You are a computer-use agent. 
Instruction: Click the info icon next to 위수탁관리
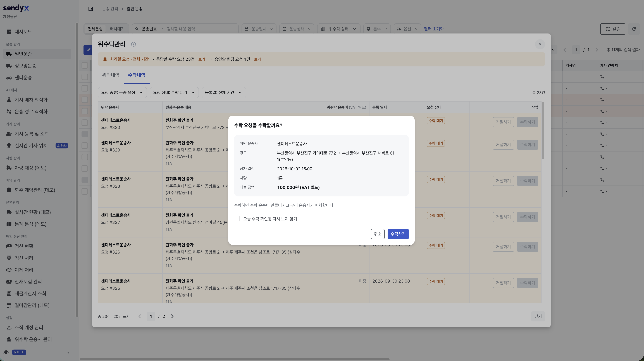133,44
